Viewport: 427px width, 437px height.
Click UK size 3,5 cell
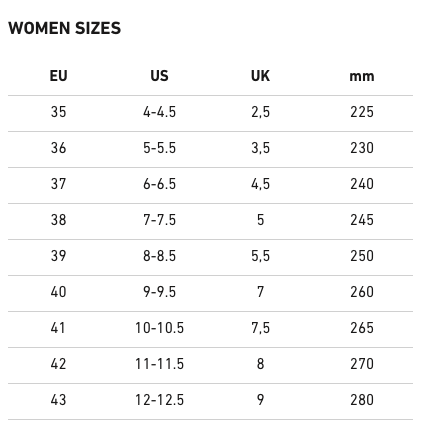click(x=260, y=148)
